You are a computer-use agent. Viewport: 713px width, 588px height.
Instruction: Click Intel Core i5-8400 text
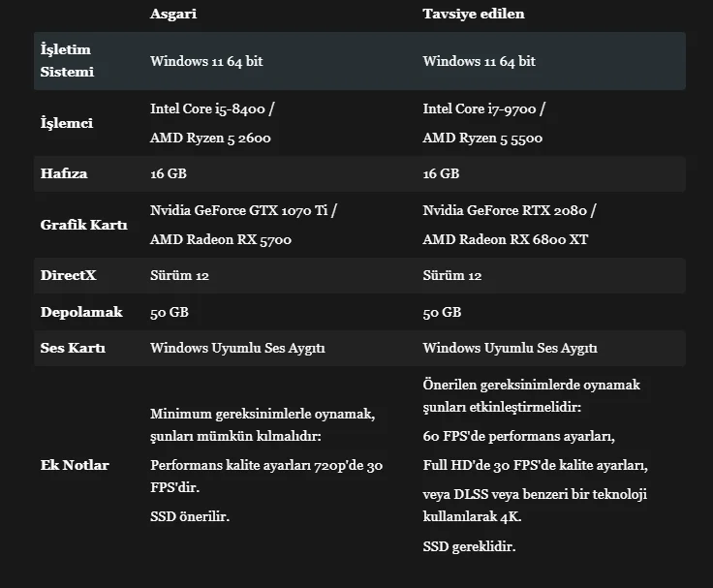click(207, 108)
